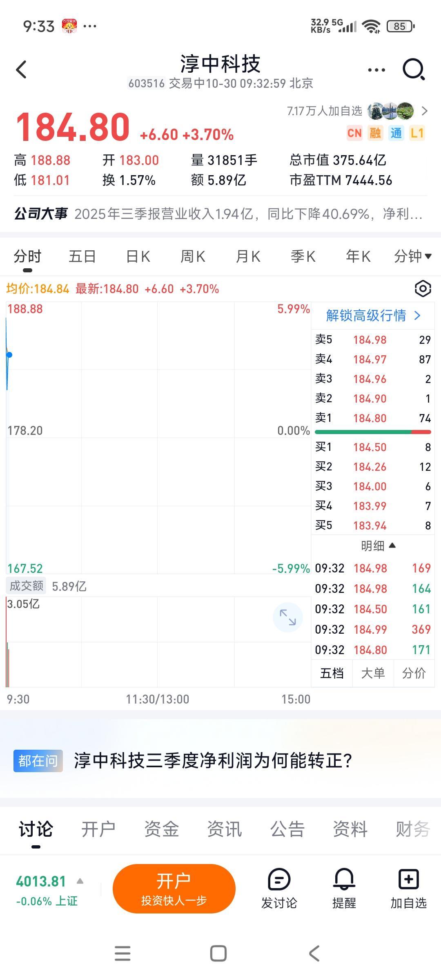Tap the blue dot on intraday price line
Screen dimensions: 441x980
click(x=9, y=354)
